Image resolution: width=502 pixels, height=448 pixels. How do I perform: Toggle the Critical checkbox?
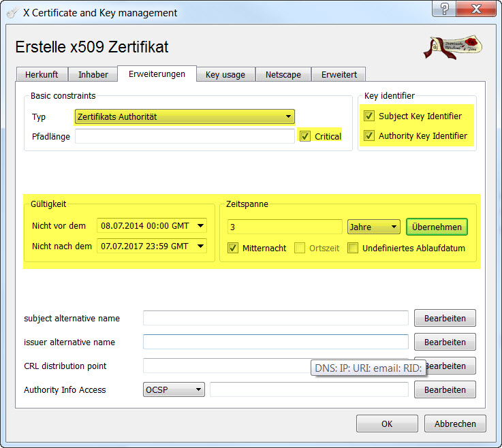click(x=304, y=136)
